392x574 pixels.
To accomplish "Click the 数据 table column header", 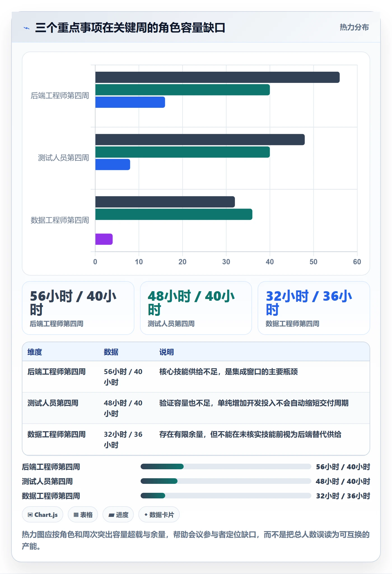I will coord(111,352).
